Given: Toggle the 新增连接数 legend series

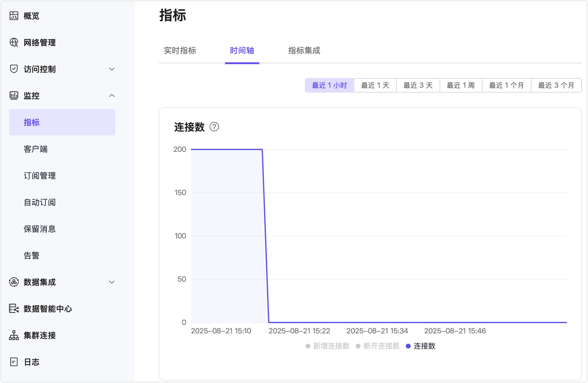Looking at the screenshot, I should [327, 346].
